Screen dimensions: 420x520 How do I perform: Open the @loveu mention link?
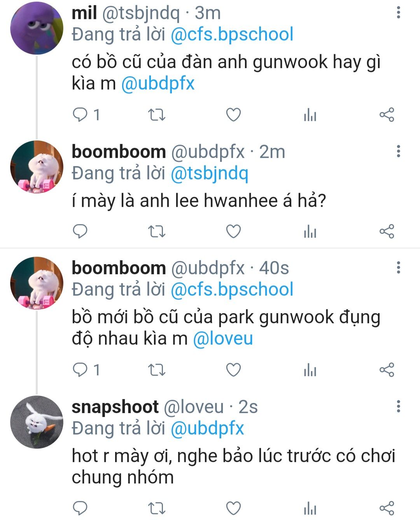(x=223, y=338)
